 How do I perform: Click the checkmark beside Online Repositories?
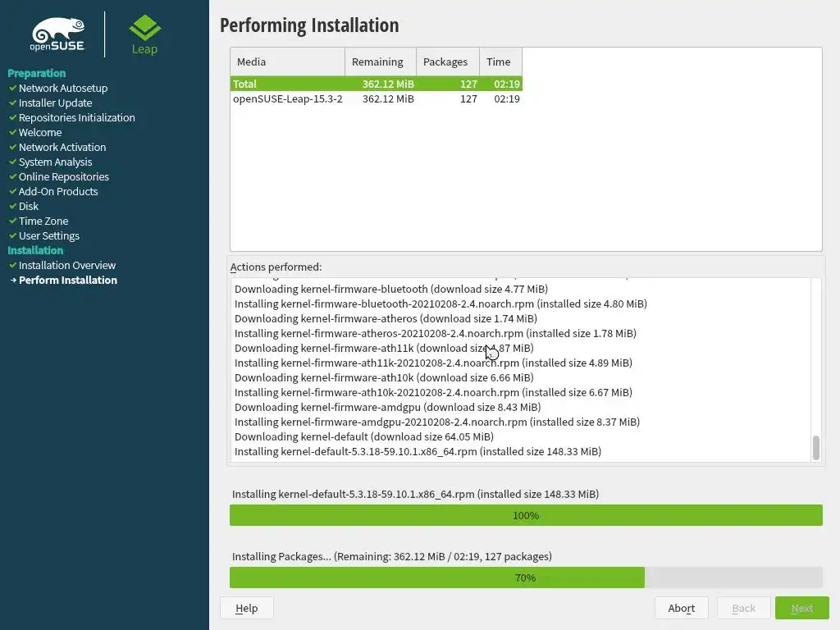pyautogui.click(x=13, y=176)
